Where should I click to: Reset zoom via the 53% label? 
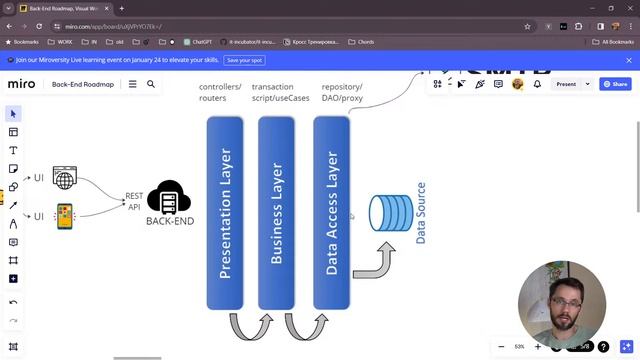519,347
